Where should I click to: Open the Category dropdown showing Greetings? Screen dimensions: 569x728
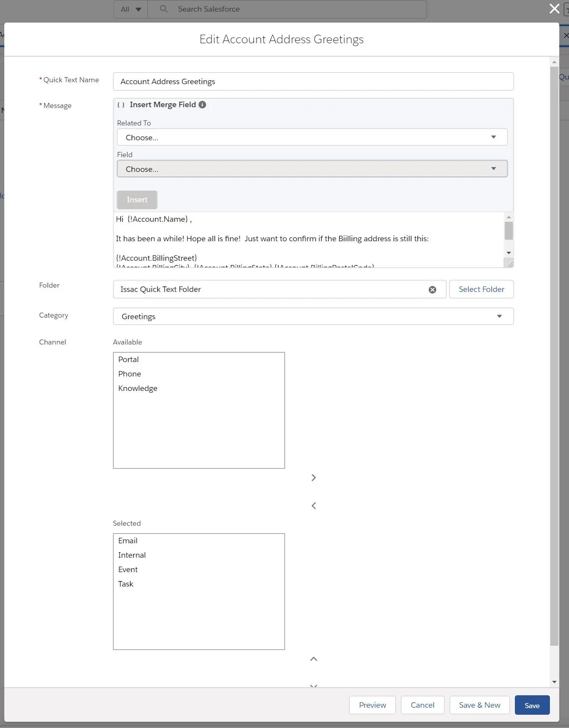point(313,316)
